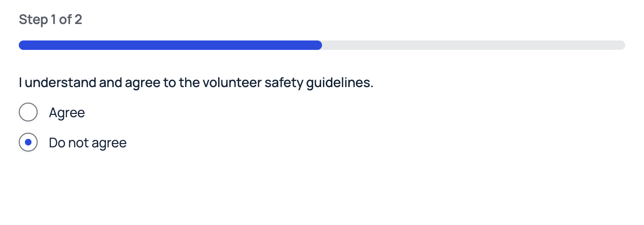
Task: Click the Do not agree radio button
Action: (x=28, y=142)
